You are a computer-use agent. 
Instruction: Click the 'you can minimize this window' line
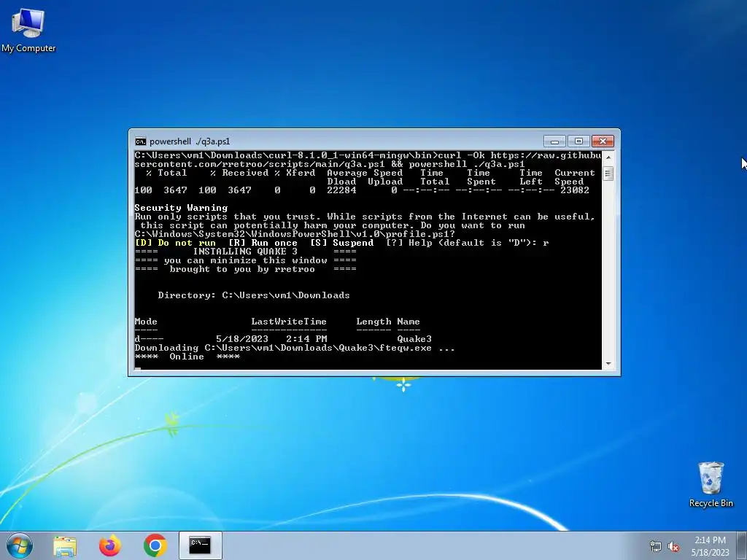click(245, 260)
